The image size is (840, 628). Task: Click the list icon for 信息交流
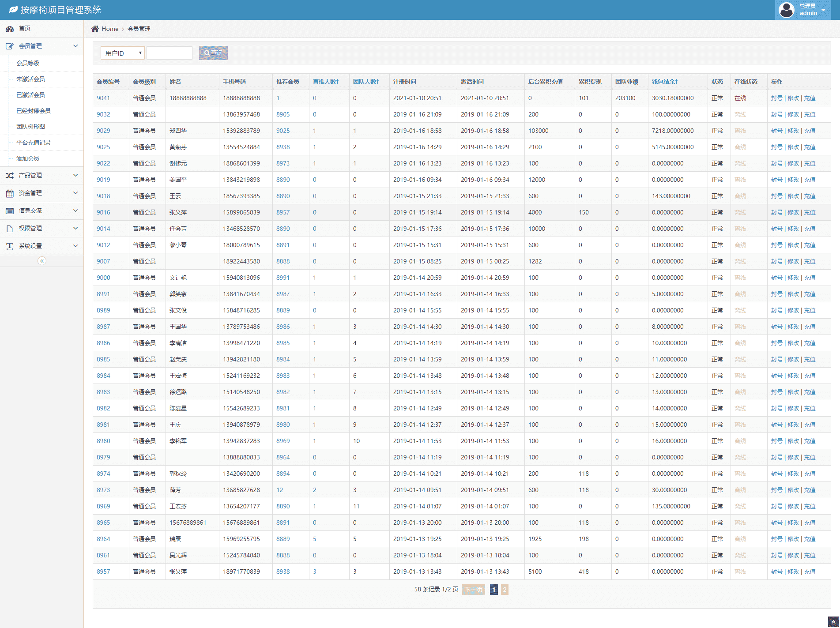coord(10,211)
